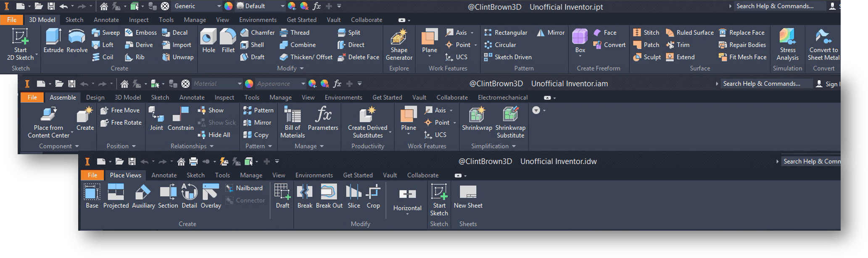The image size is (868, 258).
Task: Add a New Sheet
Action: pyautogui.click(x=468, y=197)
